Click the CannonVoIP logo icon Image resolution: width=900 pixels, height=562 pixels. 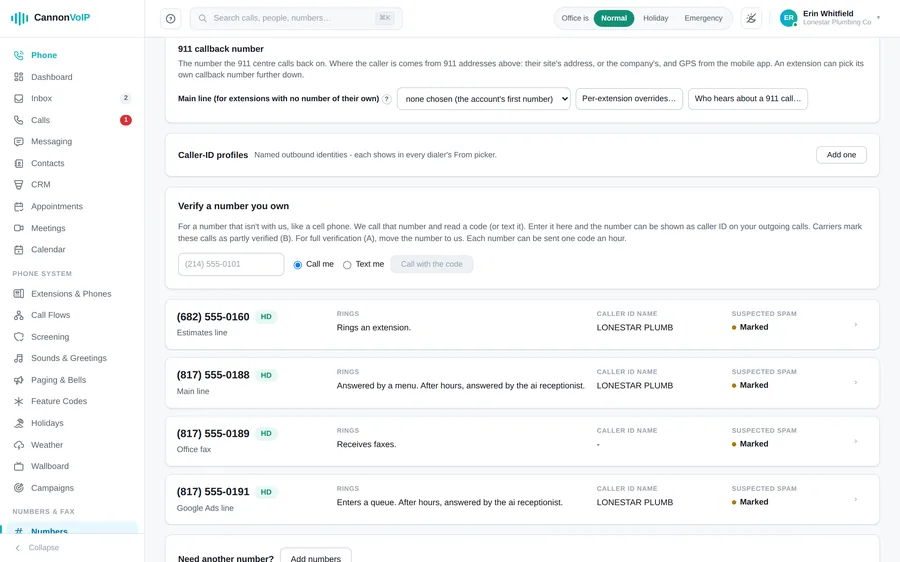click(19, 18)
